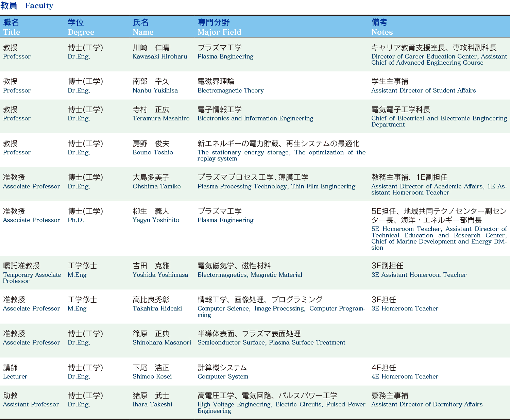The width and height of the screenshot is (510, 420).
Task: Click Japanese name '高比良秀彰'
Action: (151, 300)
